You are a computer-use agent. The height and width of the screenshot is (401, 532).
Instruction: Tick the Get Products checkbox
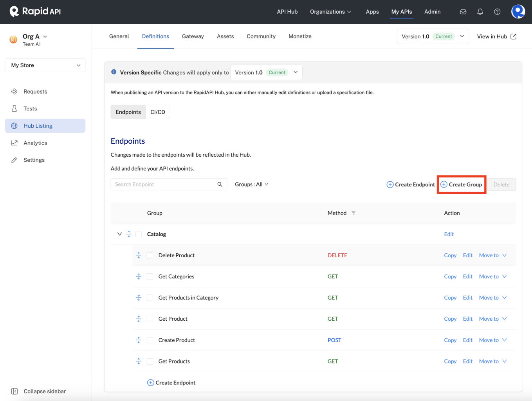[150, 361]
